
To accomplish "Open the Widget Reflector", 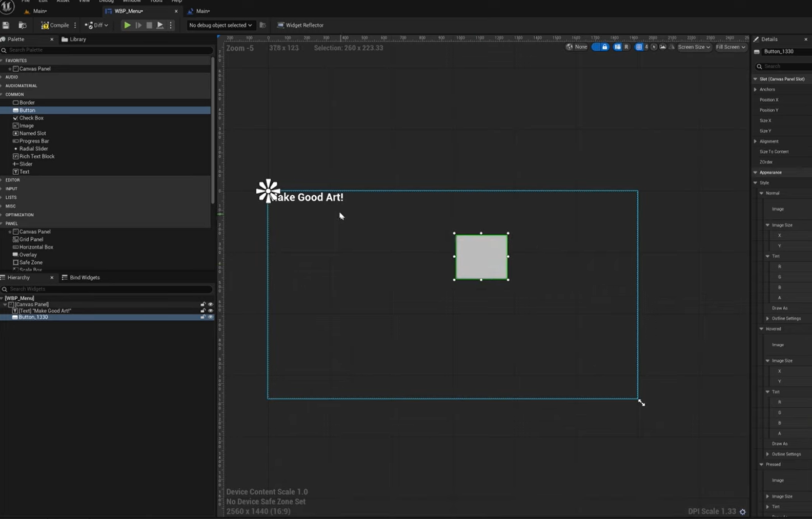I will (x=300, y=25).
